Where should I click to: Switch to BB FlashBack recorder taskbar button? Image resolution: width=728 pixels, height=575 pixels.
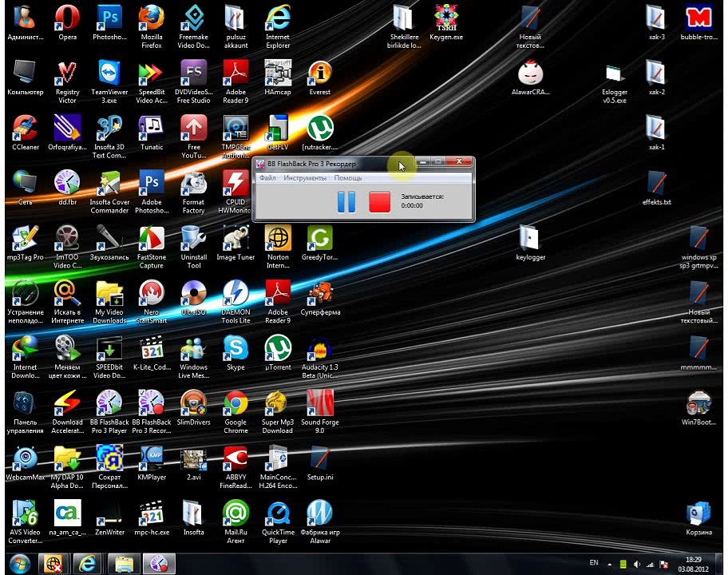[159, 564]
